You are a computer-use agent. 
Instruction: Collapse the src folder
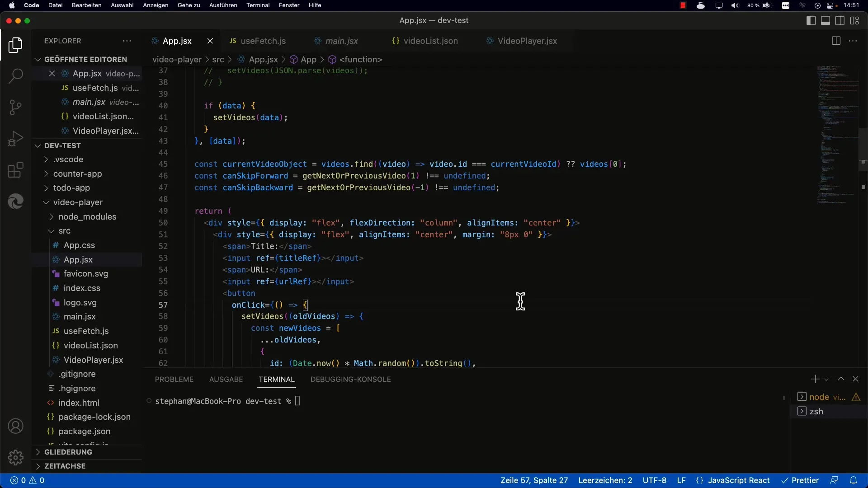click(x=86, y=231)
